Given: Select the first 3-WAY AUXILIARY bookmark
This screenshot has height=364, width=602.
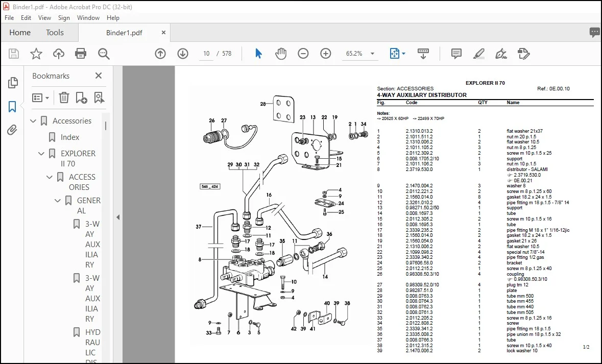Looking at the screenshot, I should [92, 244].
